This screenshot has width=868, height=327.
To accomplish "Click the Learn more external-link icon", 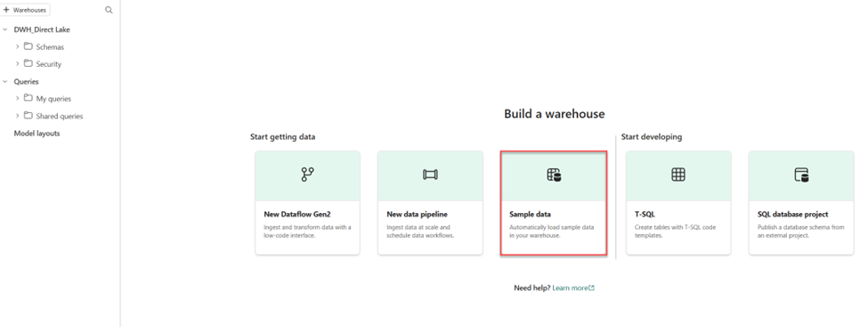I will tap(592, 288).
